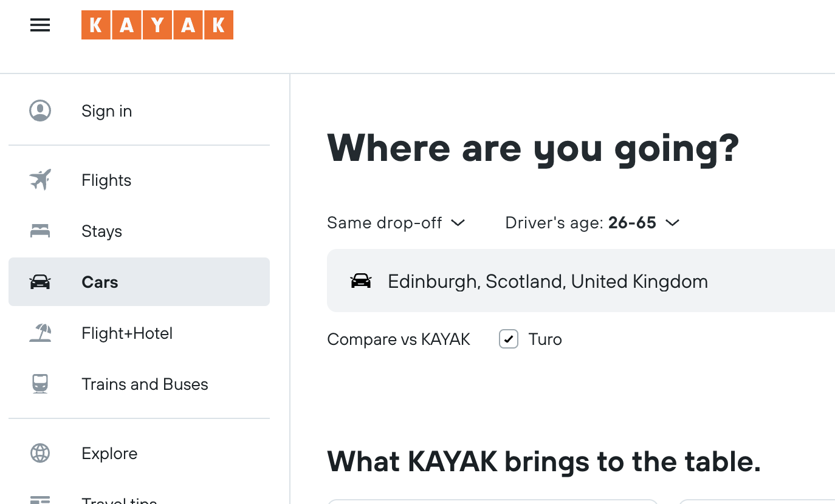This screenshot has height=504, width=835.
Task: Select Stays in the sidebar menu
Action: point(139,231)
